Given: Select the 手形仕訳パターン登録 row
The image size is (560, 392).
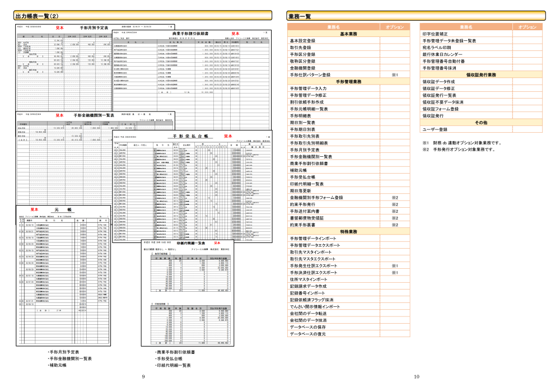Looking at the screenshot, I should 348,75.
